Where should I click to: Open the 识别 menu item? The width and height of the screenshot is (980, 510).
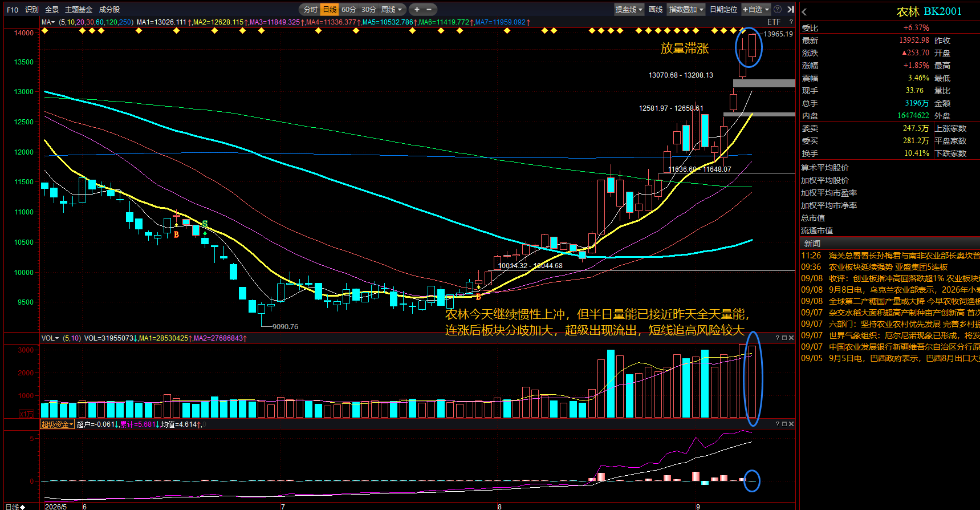[x=32, y=10]
